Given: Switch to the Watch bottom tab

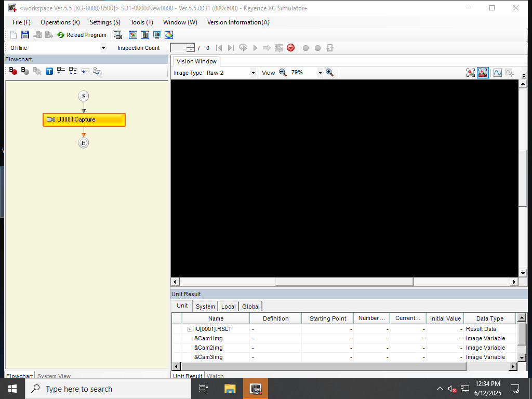Looking at the screenshot, I should [215, 376].
